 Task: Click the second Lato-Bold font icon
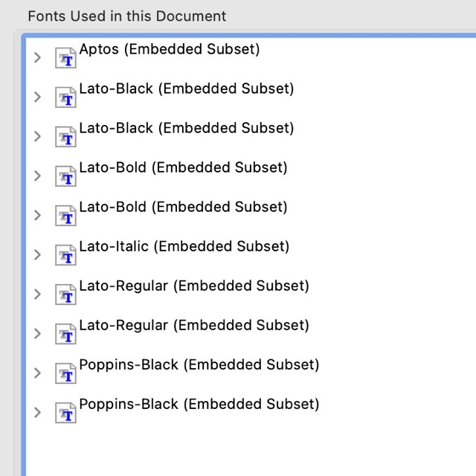(65, 215)
